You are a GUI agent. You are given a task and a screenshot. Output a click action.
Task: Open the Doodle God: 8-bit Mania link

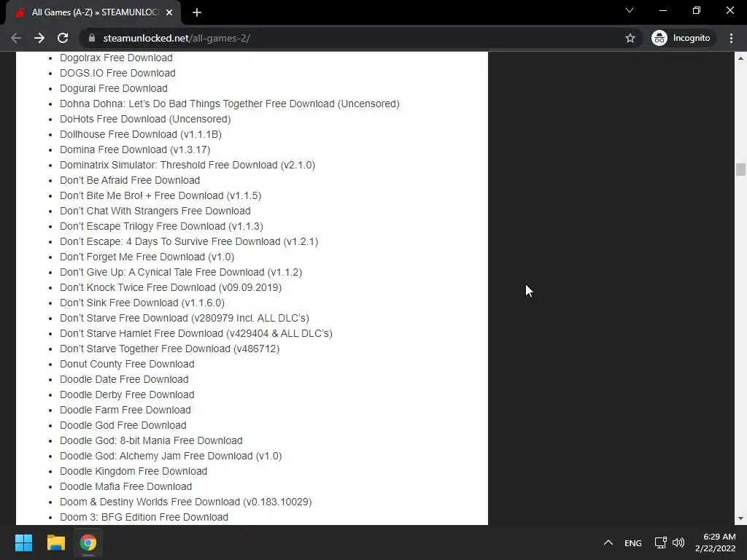pyautogui.click(x=151, y=440)
